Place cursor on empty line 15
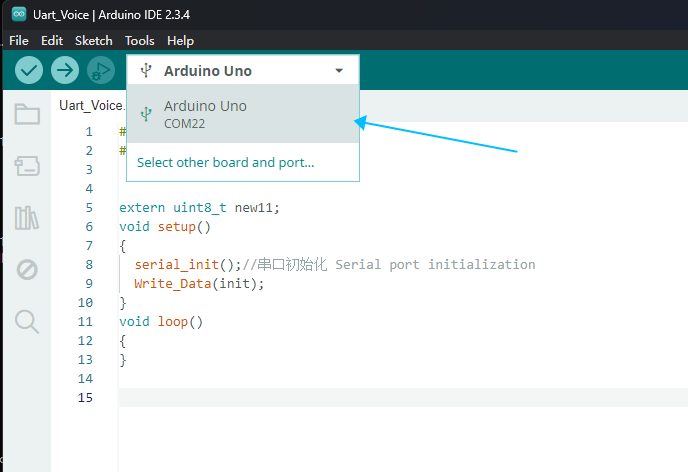This screenshot has width=688, height=472. pos(403,397)
